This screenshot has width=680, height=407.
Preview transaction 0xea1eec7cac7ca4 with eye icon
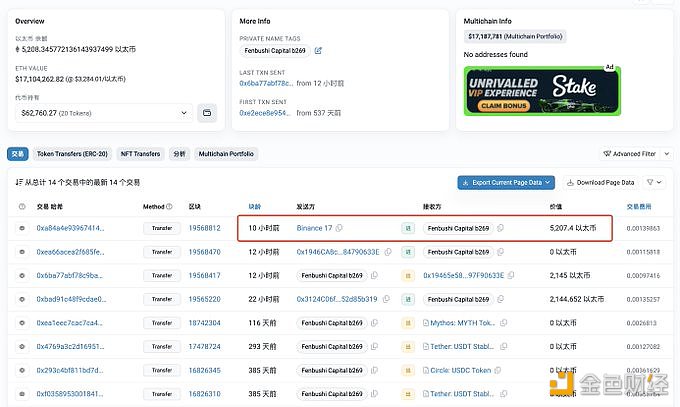pos(22,323)
